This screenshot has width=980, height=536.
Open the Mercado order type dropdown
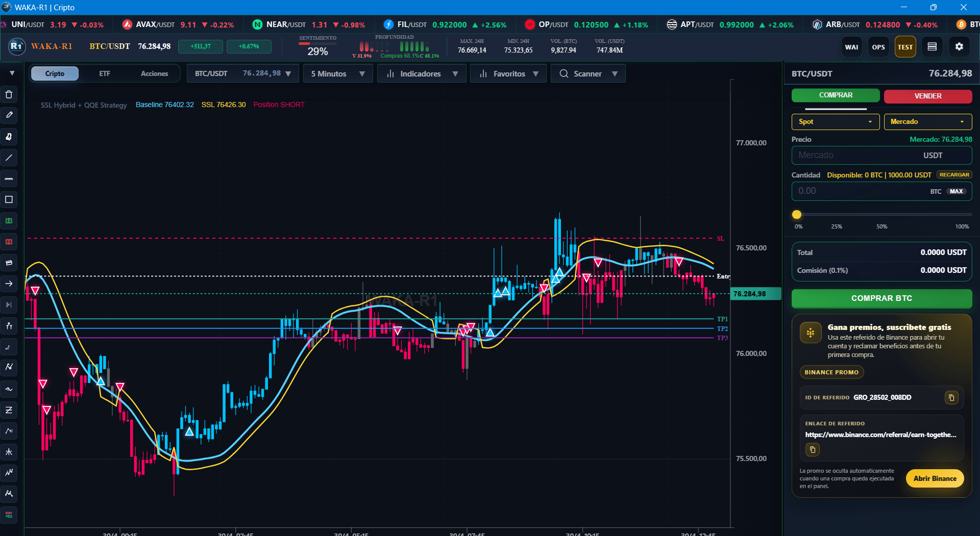(x=928, y=121)
